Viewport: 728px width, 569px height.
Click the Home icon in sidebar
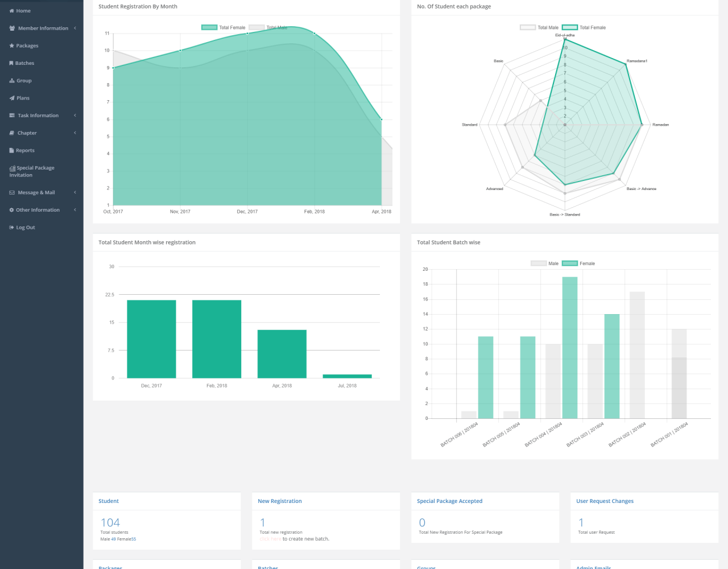pyautogui.click(x=11, y=11)
